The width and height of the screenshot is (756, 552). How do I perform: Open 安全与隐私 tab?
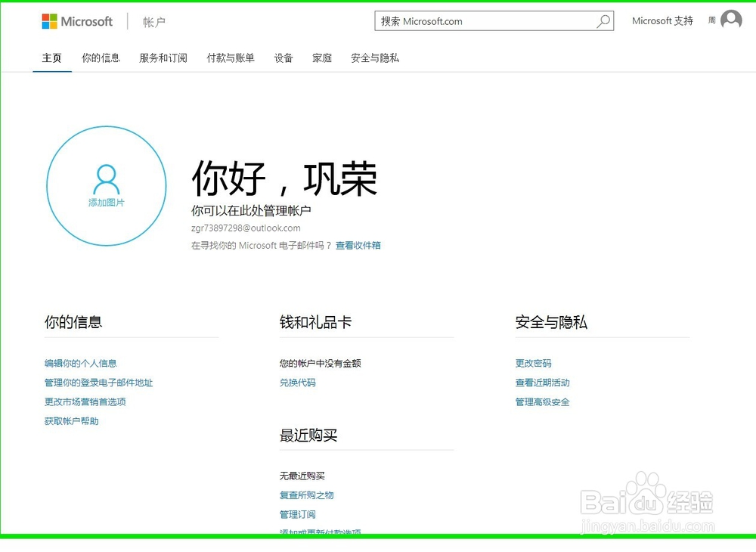375,58
